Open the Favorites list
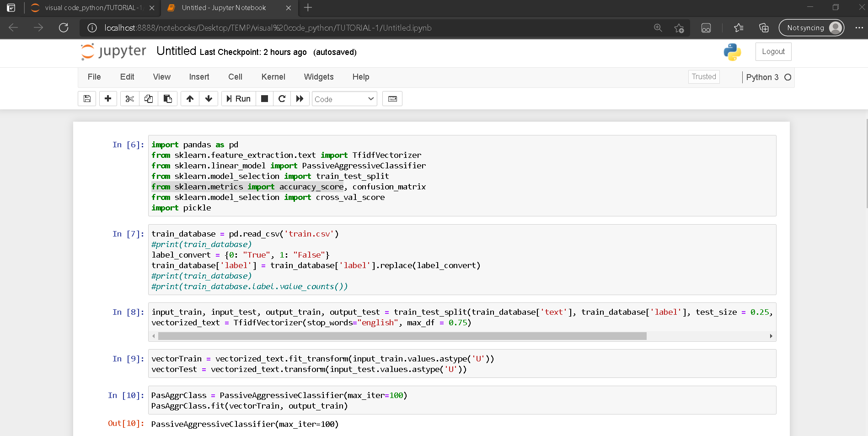 tap(739, 28)
